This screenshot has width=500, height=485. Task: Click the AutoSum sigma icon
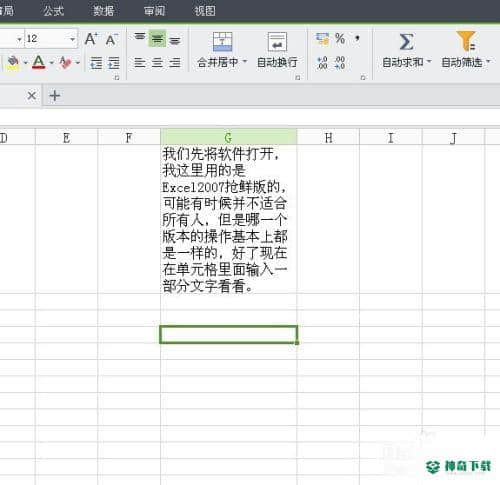(x=406, y=42)
